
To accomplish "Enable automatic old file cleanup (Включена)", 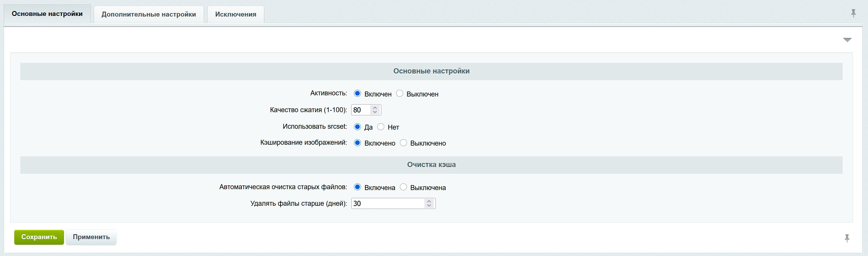I will [x=357, y=187].
